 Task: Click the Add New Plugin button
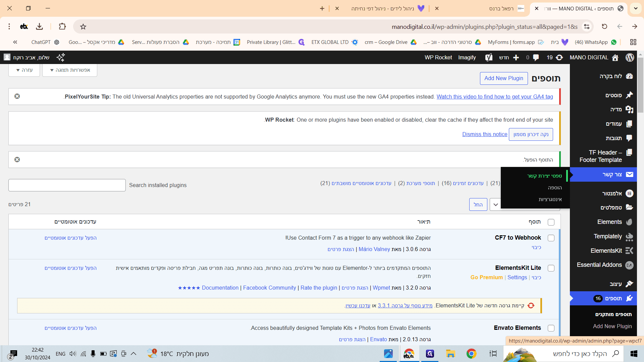[x=503, y=78]
